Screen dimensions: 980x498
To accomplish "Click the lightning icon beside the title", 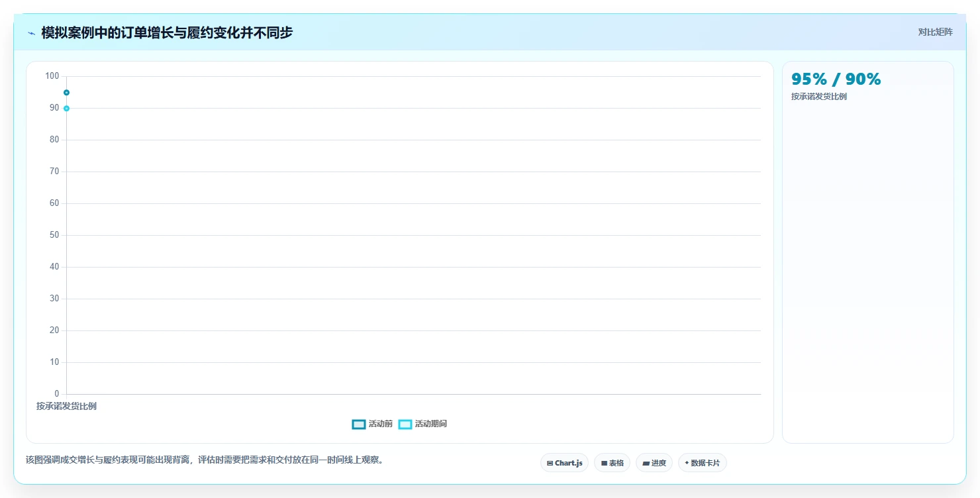I will coord(31,33).
